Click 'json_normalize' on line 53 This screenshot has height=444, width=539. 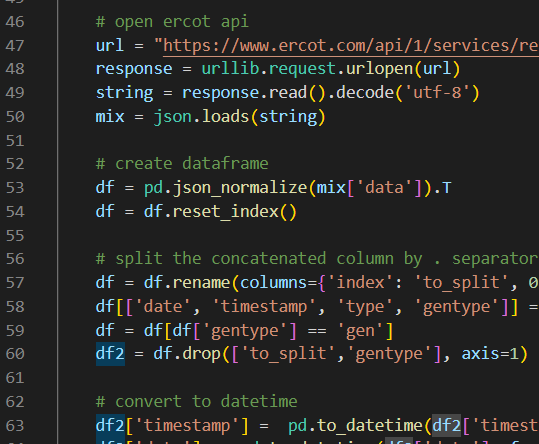coord(240,188)
